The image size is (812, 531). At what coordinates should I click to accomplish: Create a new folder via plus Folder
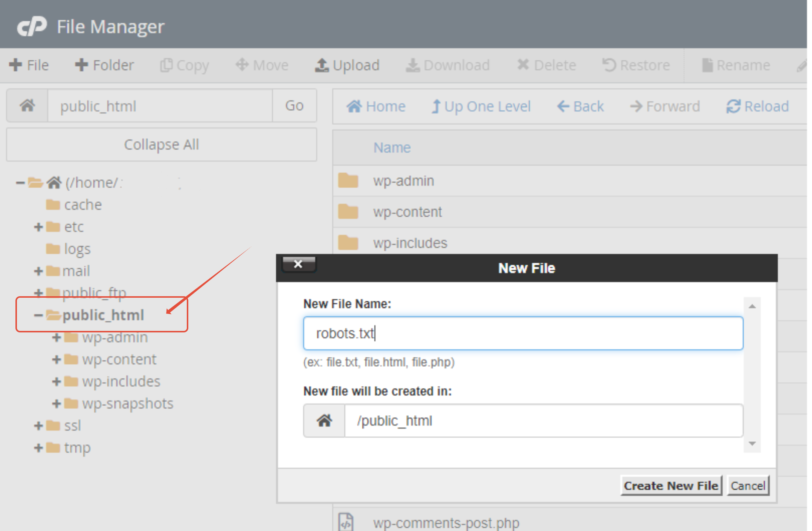104,65
